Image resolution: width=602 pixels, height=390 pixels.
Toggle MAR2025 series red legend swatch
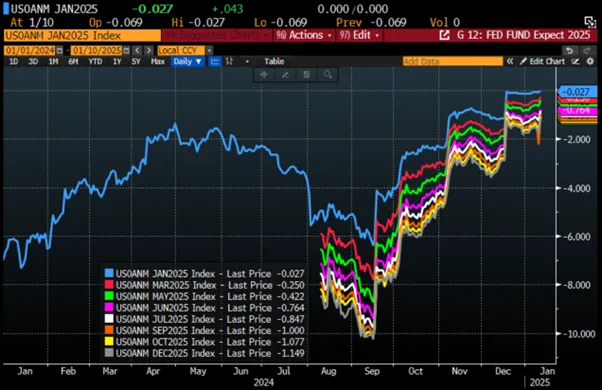click(x=109, y=285)
